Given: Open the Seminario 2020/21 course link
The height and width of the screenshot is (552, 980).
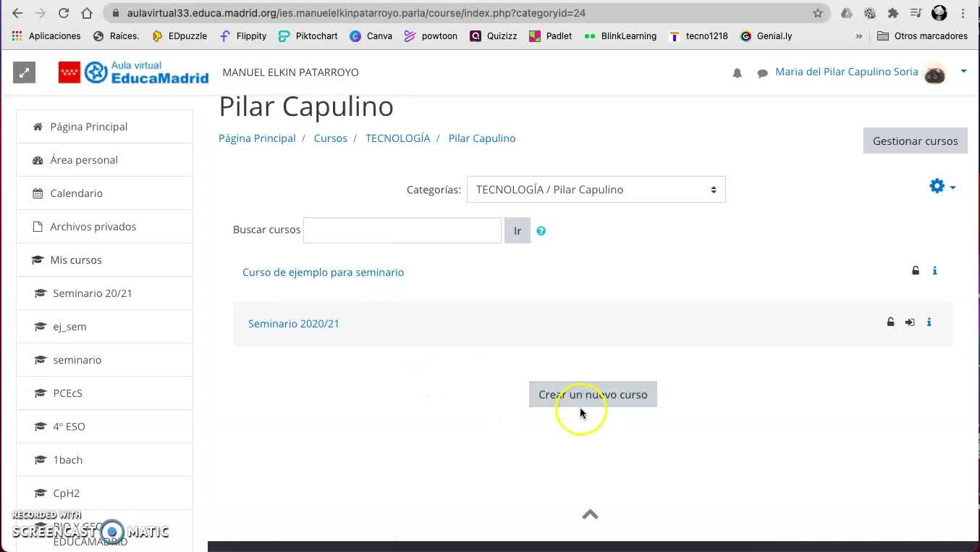Looking at the screenshot, I should (x=294, y=324).
